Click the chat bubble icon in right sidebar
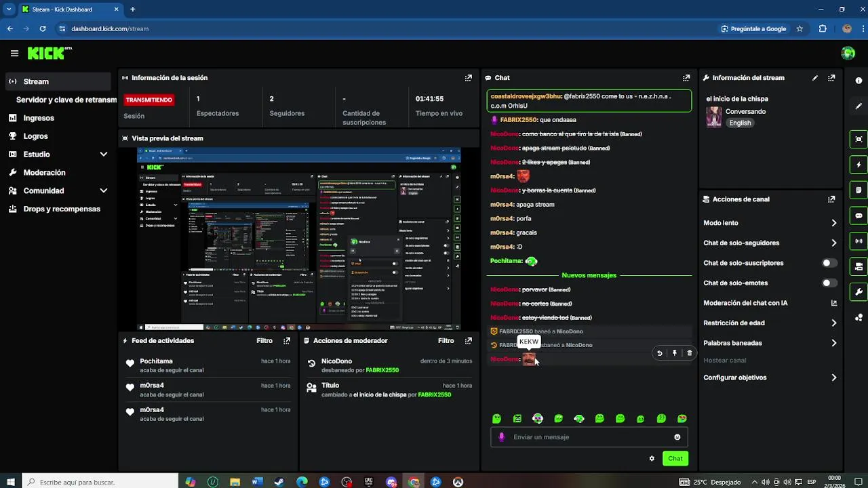The image size is (868, 488). 859,216
